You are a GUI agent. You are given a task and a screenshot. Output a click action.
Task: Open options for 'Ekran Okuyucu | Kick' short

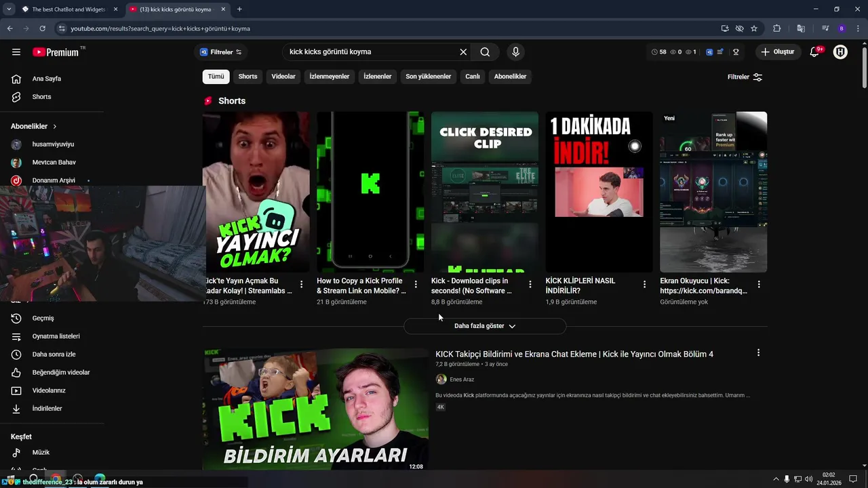(759, 285)
